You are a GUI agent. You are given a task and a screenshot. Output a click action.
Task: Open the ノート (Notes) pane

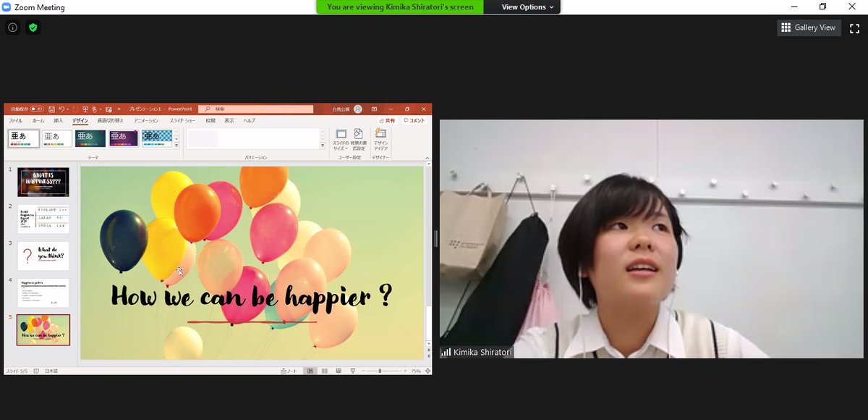(x=289, y=370)
